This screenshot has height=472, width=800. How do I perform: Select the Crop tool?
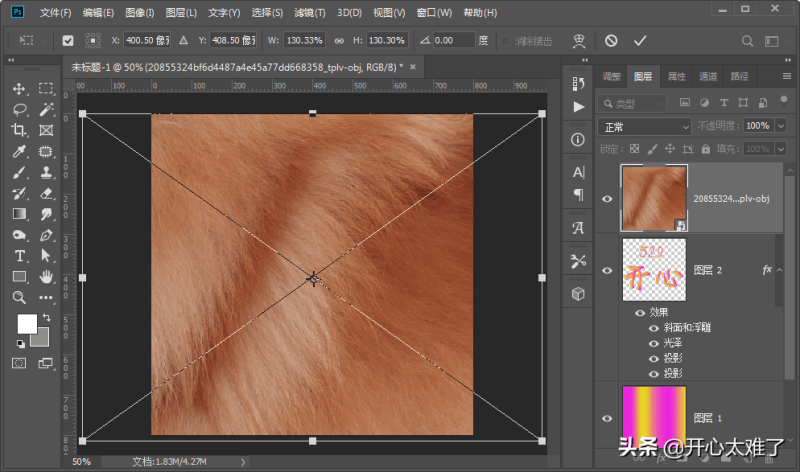[20, 130]
